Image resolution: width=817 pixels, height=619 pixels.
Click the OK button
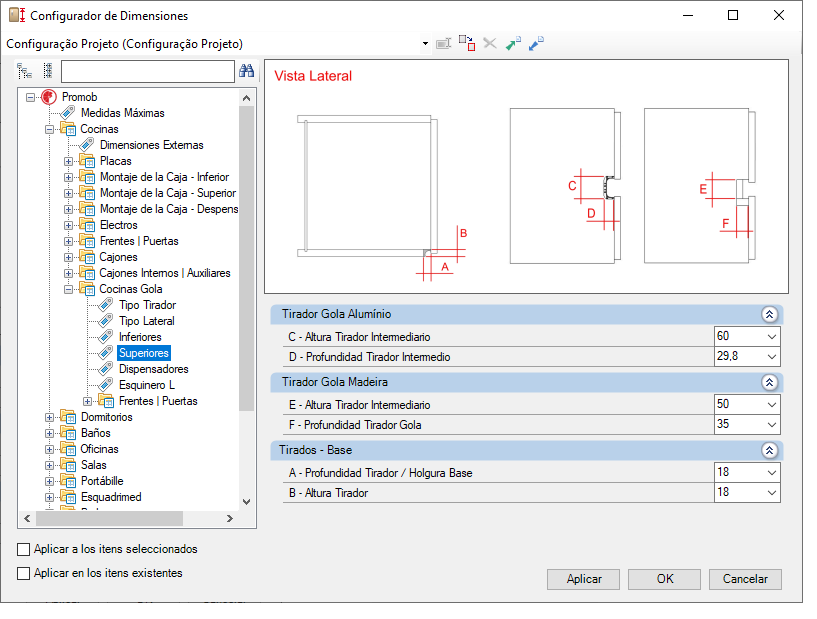coord(664,579)
